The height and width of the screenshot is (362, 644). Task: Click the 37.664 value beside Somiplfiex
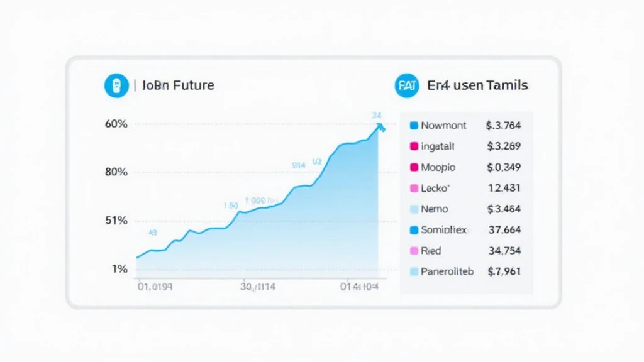click(504, 230)
